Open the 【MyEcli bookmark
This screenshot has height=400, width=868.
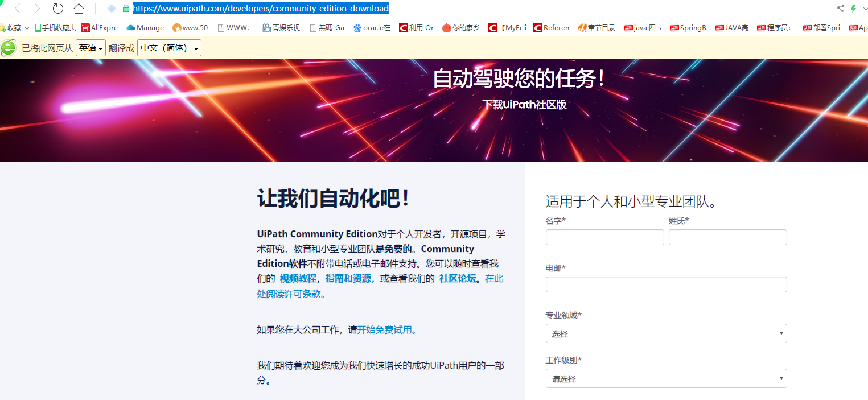click(507, 27)
